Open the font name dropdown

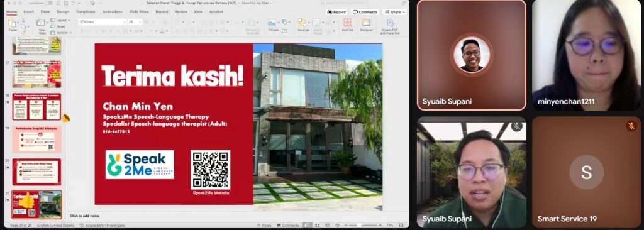tap(103, 22)
